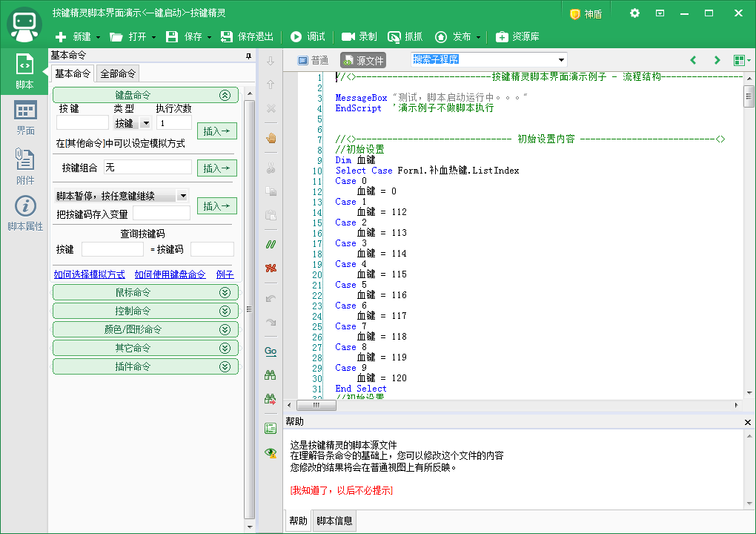Switch to the 全部命令 tab

tap(118, 74)
